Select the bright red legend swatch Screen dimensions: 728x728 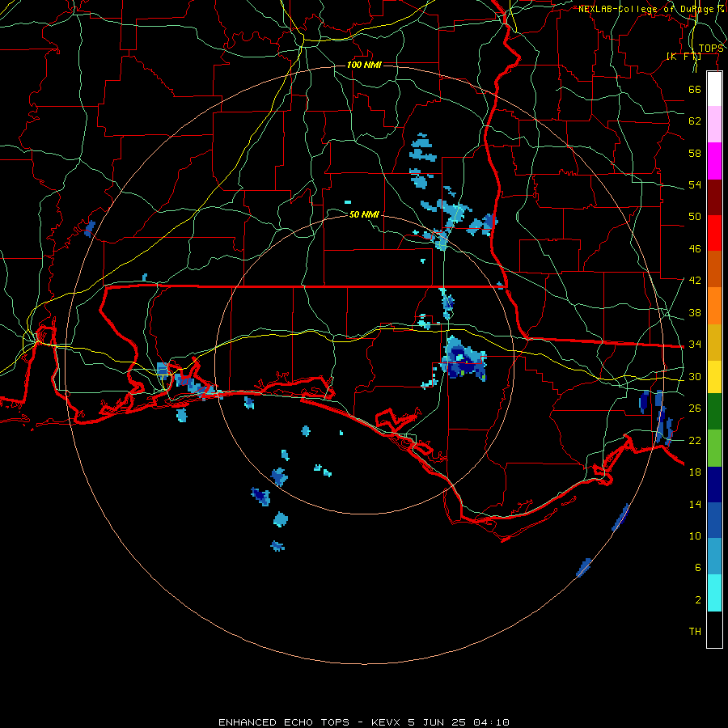[714, 233]
